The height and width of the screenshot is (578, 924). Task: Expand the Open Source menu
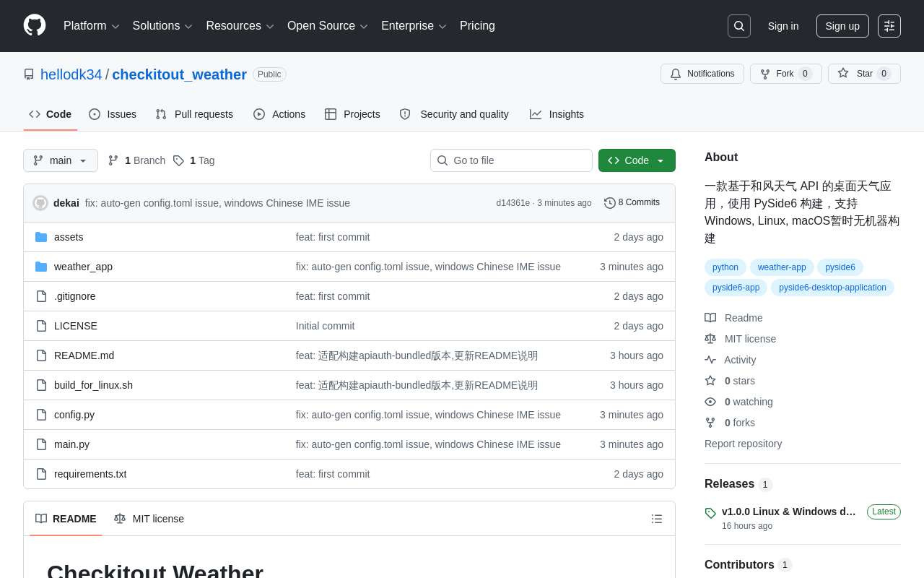pyautogui.click(x=328, y=26)
